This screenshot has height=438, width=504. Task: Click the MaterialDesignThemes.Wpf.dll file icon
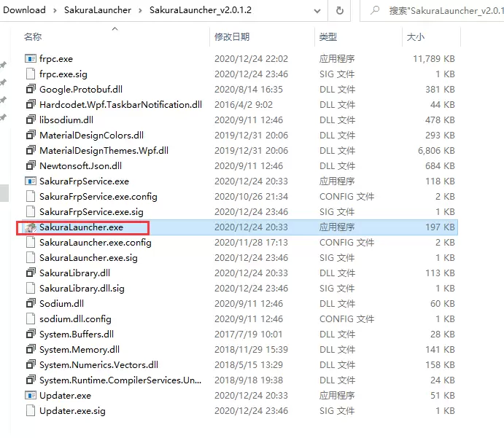31,151
